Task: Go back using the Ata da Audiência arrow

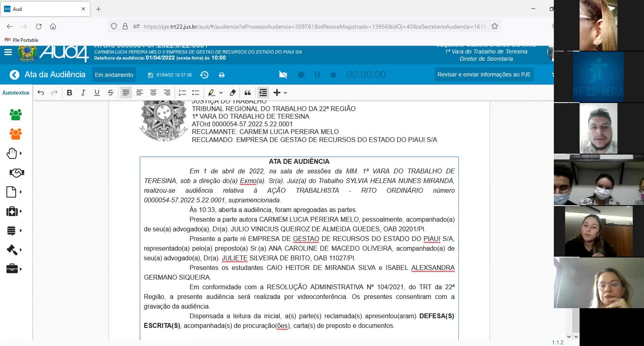Action: 14,75
